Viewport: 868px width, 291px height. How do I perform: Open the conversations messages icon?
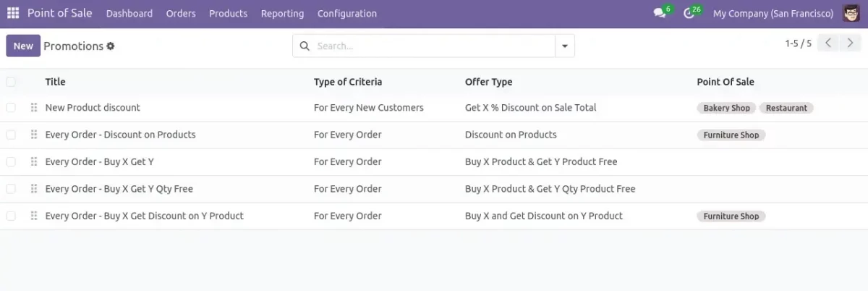pyautogui.click(x=659, y=14)
